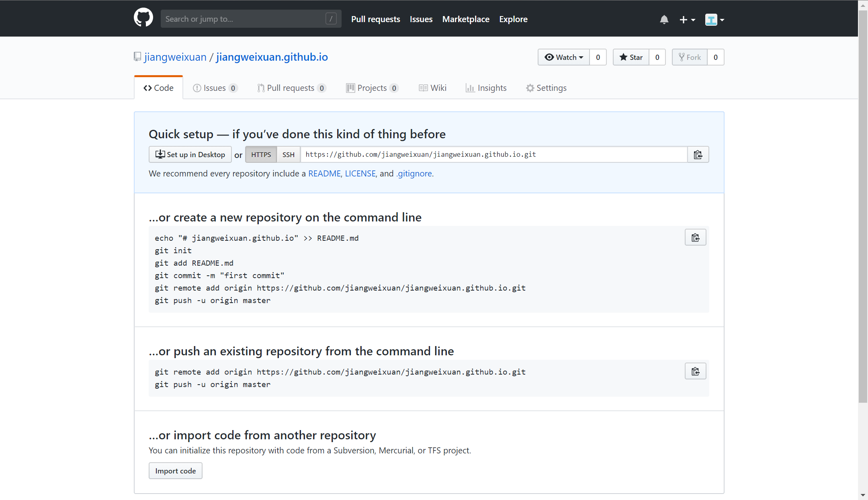Switch to the Wiki tab
The height and width of the screenshot is (500, 868).
(432, 88)
